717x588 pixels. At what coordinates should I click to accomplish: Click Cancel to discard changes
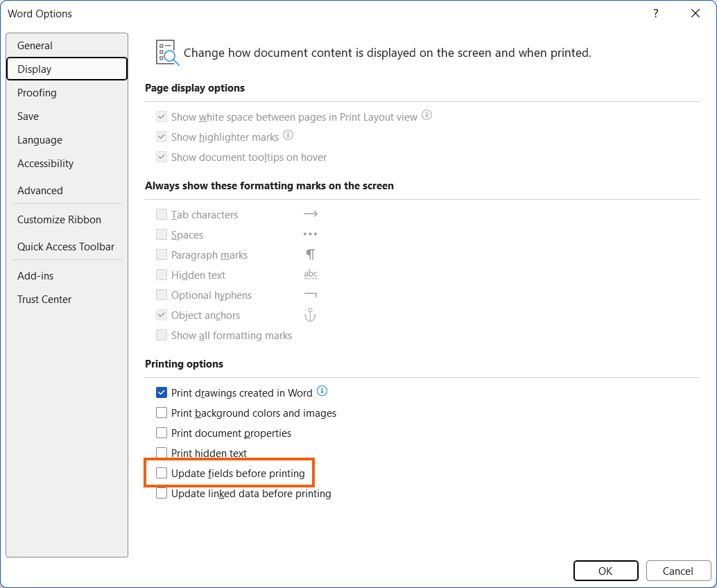[678, 571]
